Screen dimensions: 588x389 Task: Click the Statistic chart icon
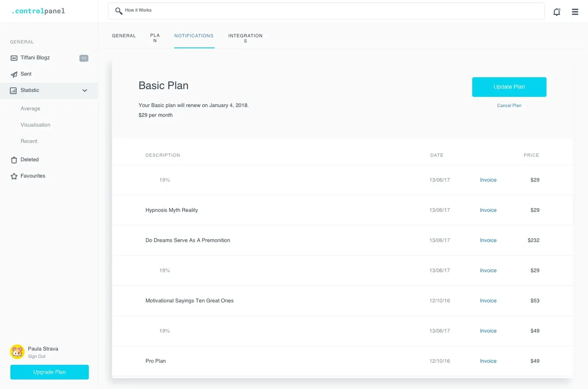pos(13,91)
